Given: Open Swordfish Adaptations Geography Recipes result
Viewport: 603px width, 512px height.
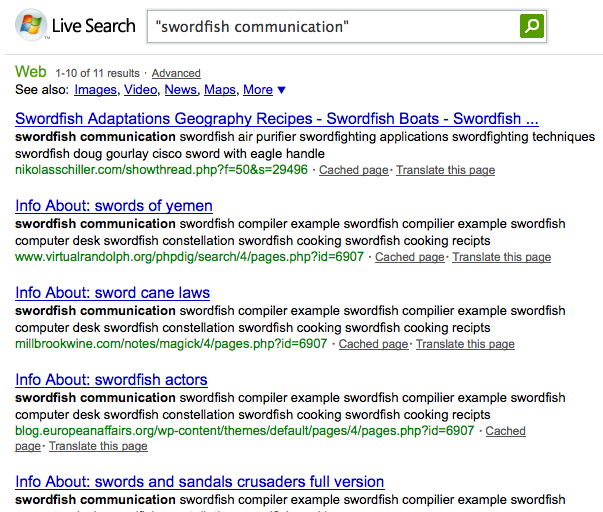Looking at the screenshot, I should [x=277, y=118].
